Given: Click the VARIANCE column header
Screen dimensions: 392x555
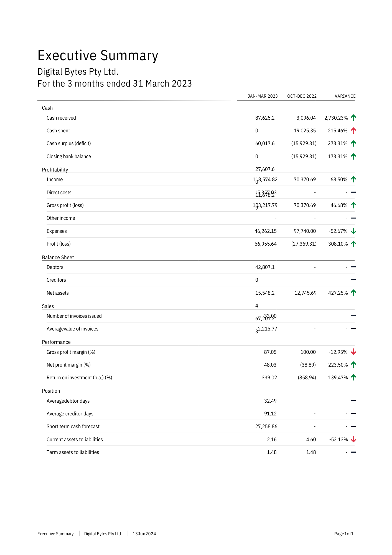Looking at the screenshot, I should (x=345, y=96).
